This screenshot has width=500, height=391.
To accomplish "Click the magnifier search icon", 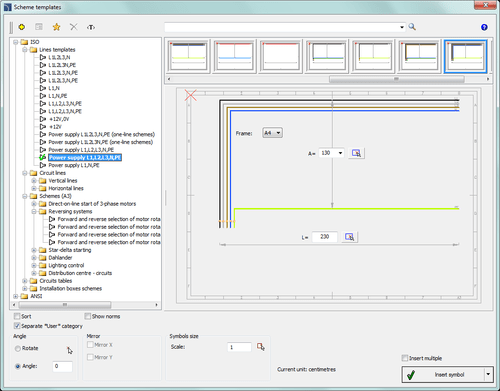I will point(412,27).
